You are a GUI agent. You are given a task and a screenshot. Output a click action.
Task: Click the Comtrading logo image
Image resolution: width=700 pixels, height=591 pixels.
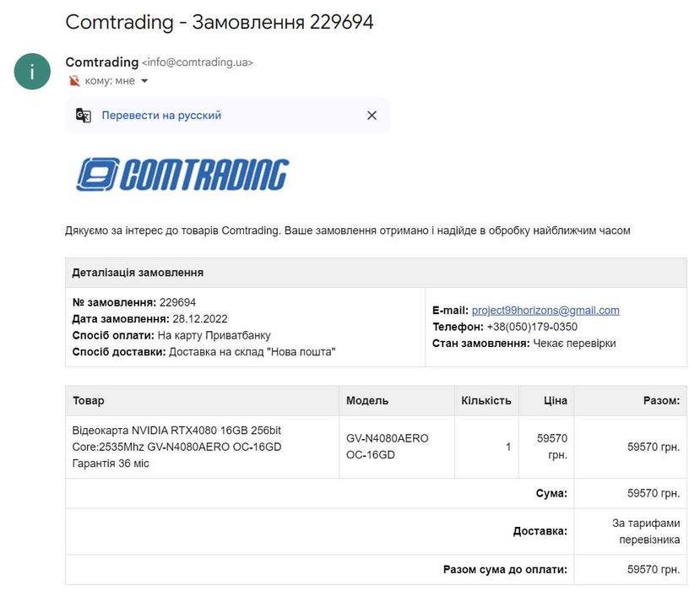point(182,175)
